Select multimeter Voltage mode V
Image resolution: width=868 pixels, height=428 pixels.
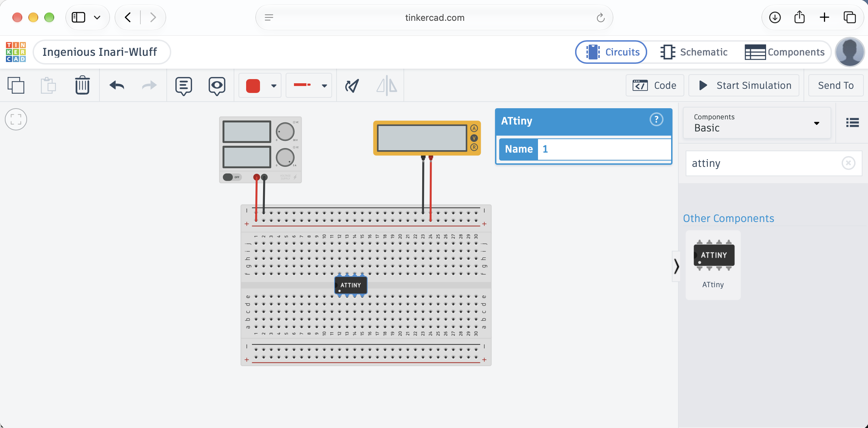coord(474,138)
